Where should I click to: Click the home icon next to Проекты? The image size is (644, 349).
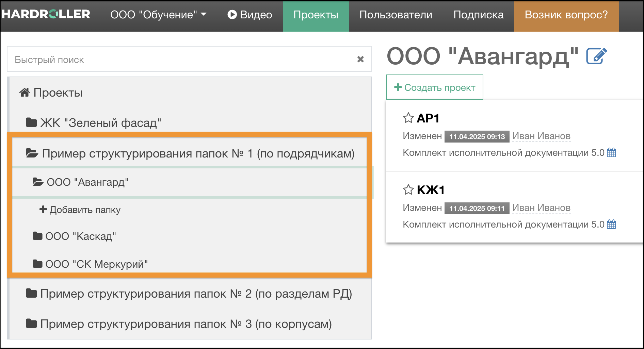(24, 92)
